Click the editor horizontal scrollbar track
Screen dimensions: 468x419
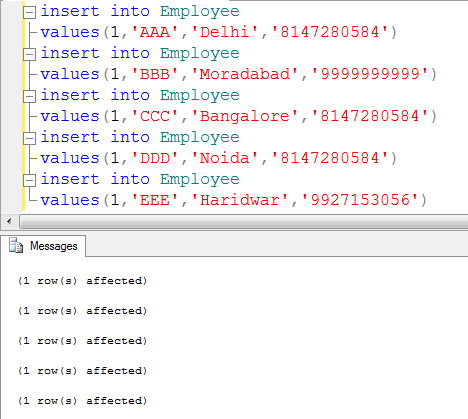tap(243, 221)
